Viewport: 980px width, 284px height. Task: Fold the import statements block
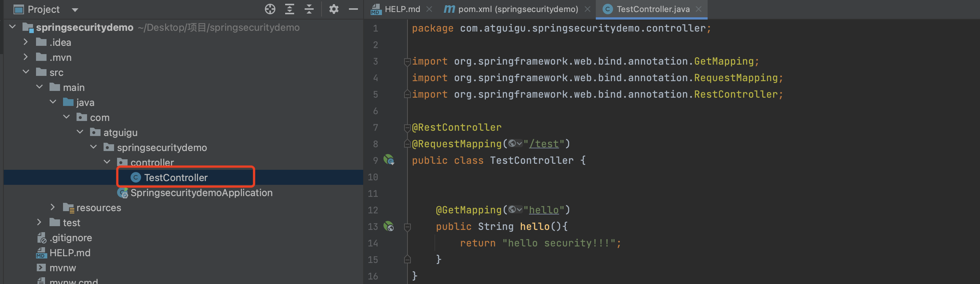[x=407, y=61]
